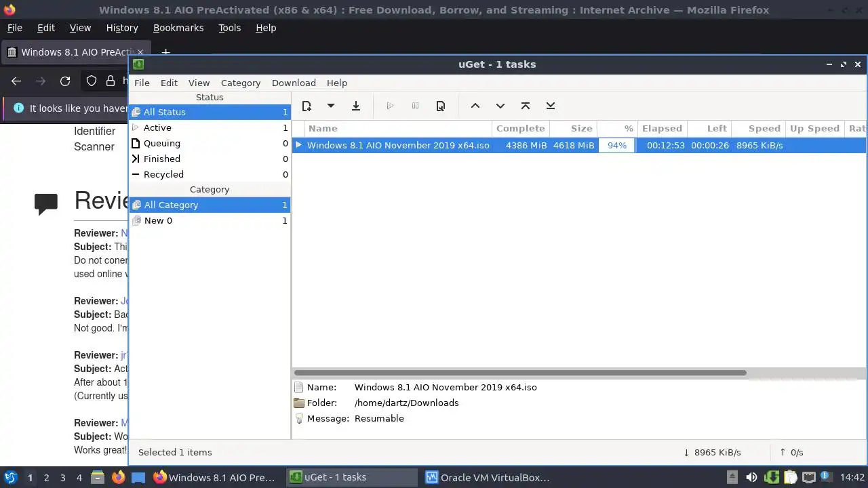Open the uGet View menu
868x488 pixels.
tap(199, 83)
